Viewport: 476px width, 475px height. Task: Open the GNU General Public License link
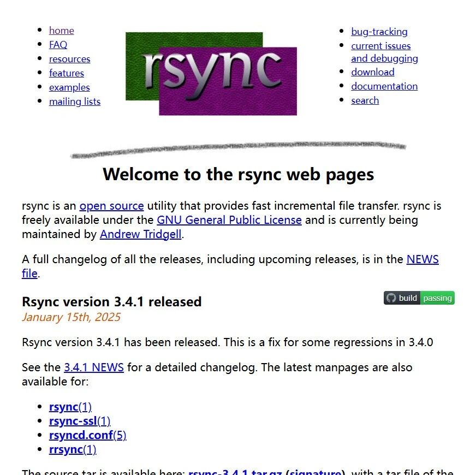point(229,220)
